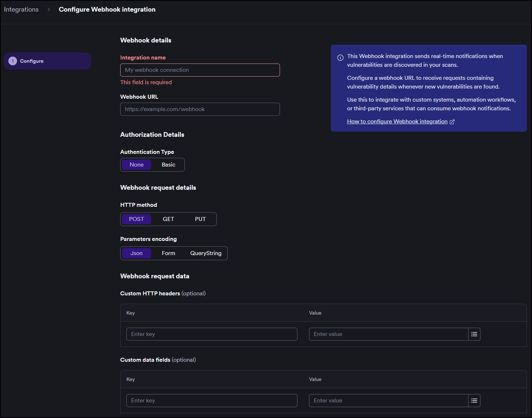This screenshot has height=418, width=532.
Task: Switch parameters encoding to Form
Action: (168, 253)
